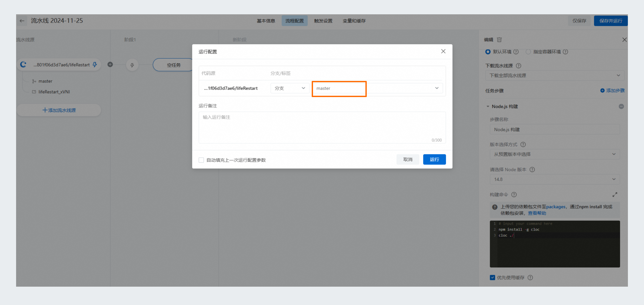This screenshot has width=644, height=305.
Task: Close the 编辑 side panel
Action: pyautogui.click(x=624, y=40)
